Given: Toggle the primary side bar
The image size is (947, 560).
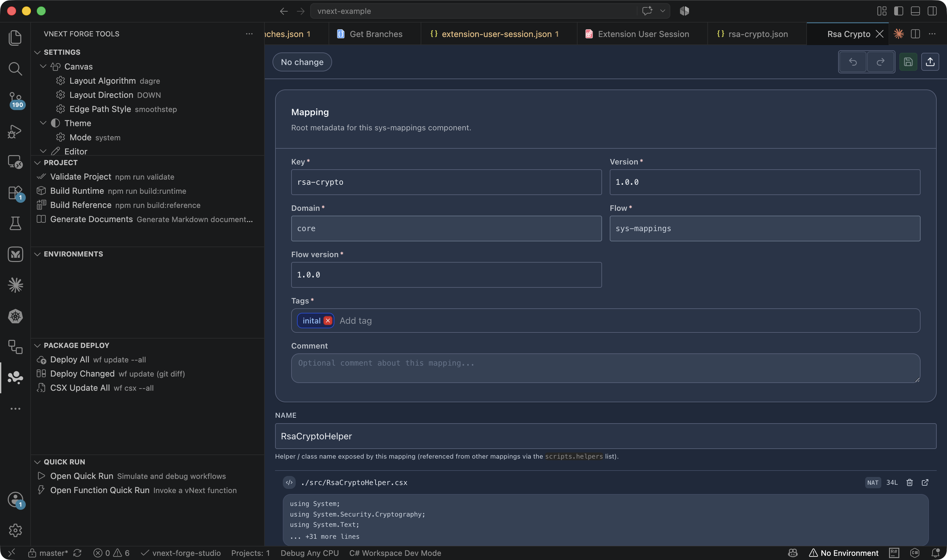Looking at the screenshot, I should (899, 11).
